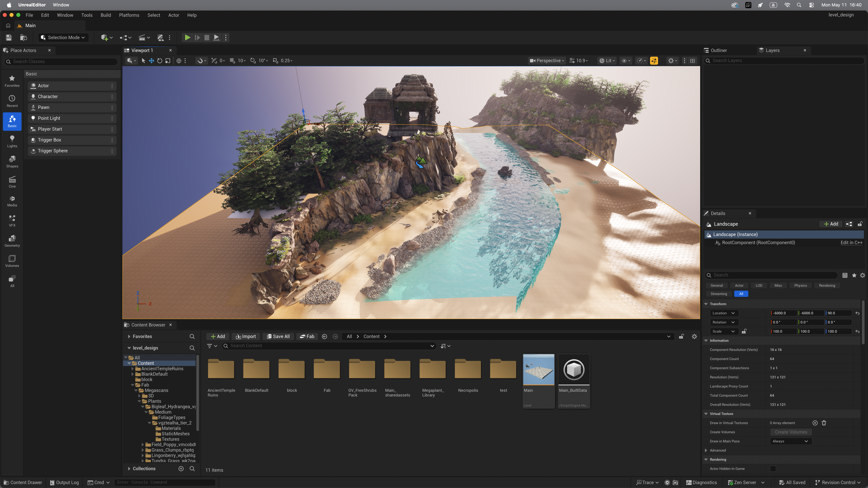
Task: Toggle surface snapping 0 icon in viewport
Action: pyautogui.click(x=214, y=61)
